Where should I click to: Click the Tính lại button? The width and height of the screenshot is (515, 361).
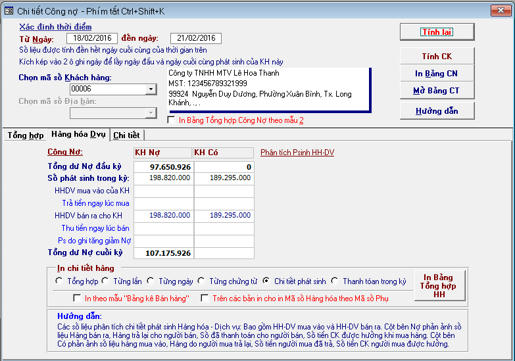click(437, 32)
